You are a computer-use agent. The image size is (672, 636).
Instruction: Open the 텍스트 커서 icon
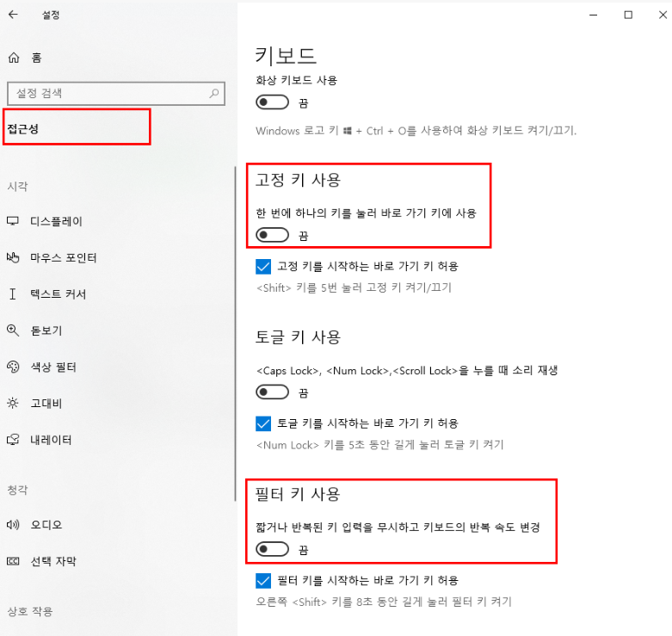point(13,294)
